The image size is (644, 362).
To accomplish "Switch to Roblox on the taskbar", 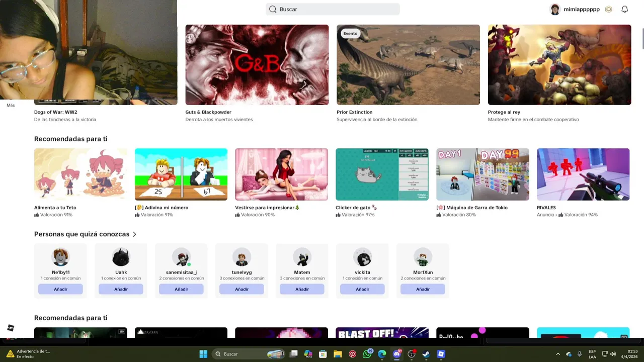I will (x=441, y=354).
